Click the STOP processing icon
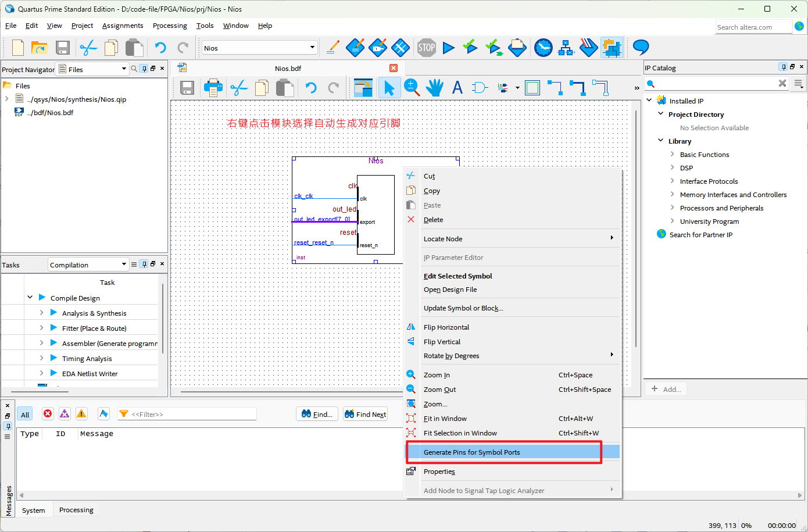Screen dimensions: 808x532 [426, 48]
